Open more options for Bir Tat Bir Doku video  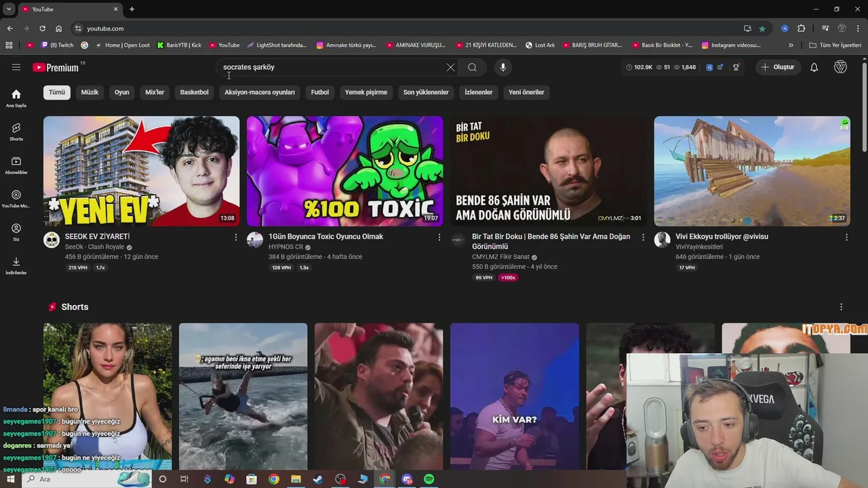pos(643,237)
